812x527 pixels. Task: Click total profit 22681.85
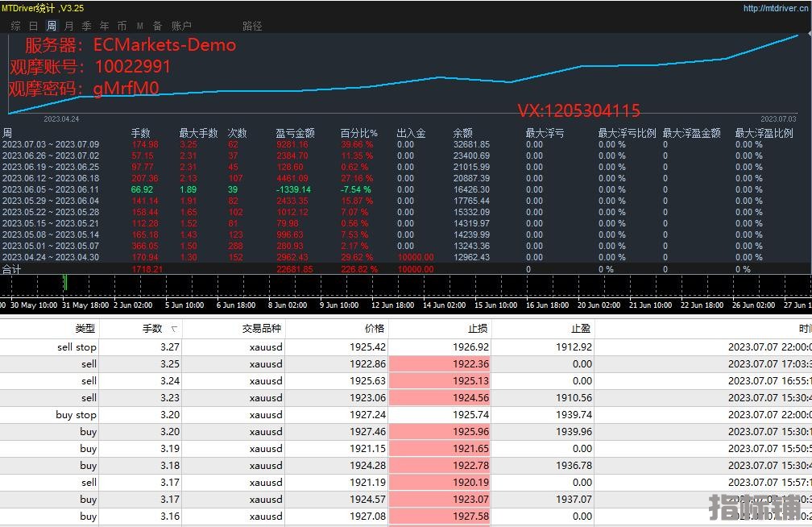pyautogui.click(x=295, y=269)
